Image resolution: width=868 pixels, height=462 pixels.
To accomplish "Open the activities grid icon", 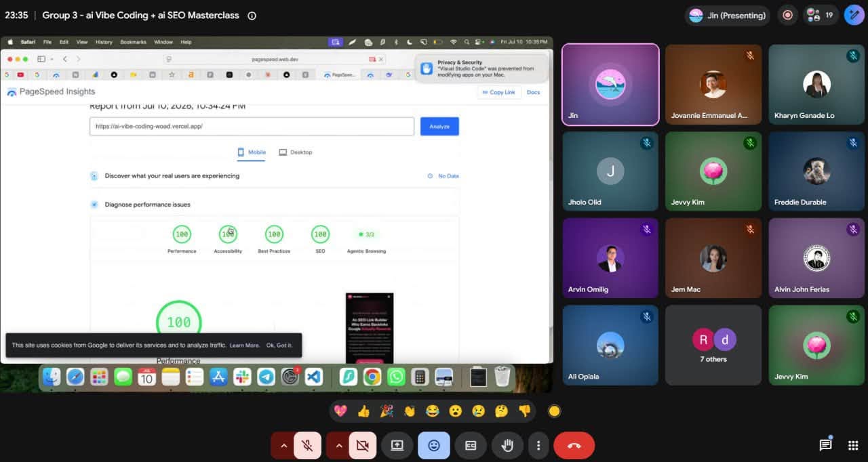I will 853,445.
